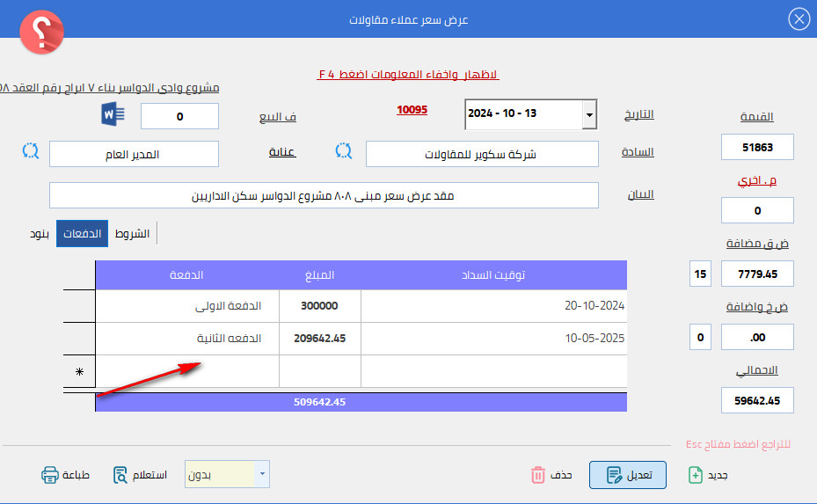The image size is (817, 504).
Task: Click the new row asterisk marker
Action: [80, 372]
